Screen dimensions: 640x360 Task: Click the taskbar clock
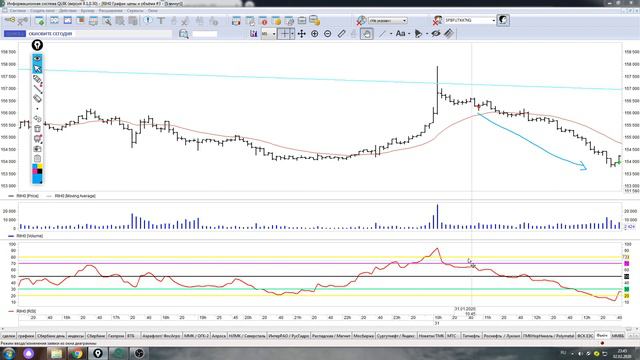pos(622,353)
